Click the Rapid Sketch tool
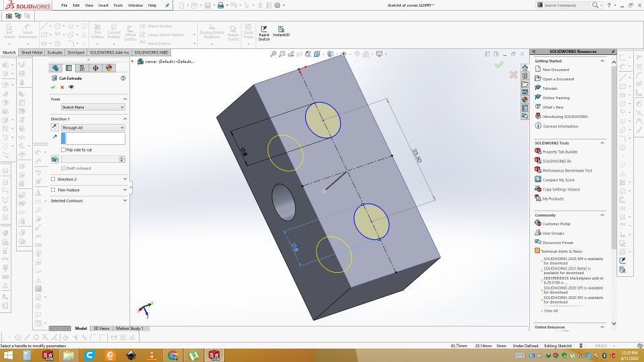Screen dimensions: 644x362 [x=264, y=33]
